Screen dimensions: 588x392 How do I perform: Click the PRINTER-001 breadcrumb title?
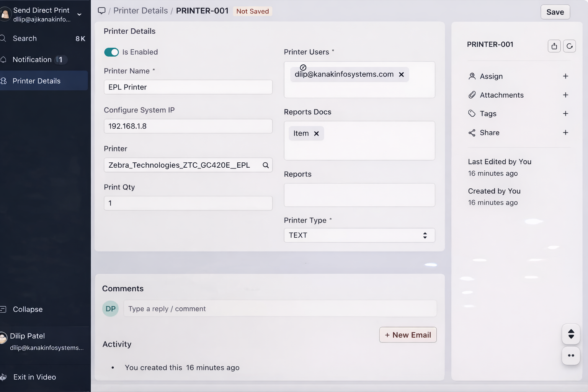202,11
